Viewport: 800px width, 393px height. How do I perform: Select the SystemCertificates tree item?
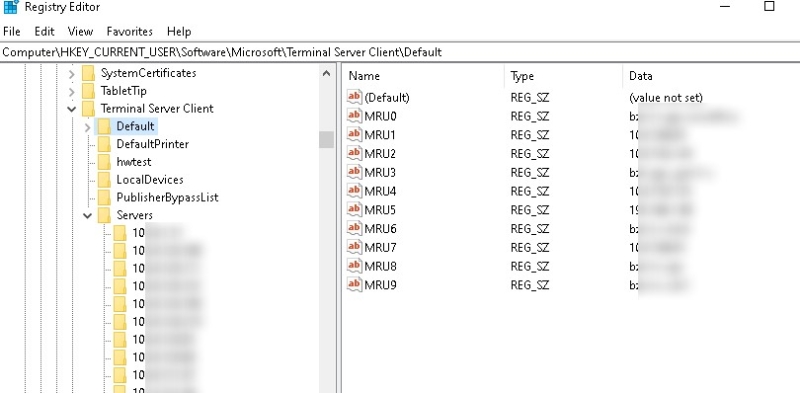pyautogui.click(x=148, y=73)
